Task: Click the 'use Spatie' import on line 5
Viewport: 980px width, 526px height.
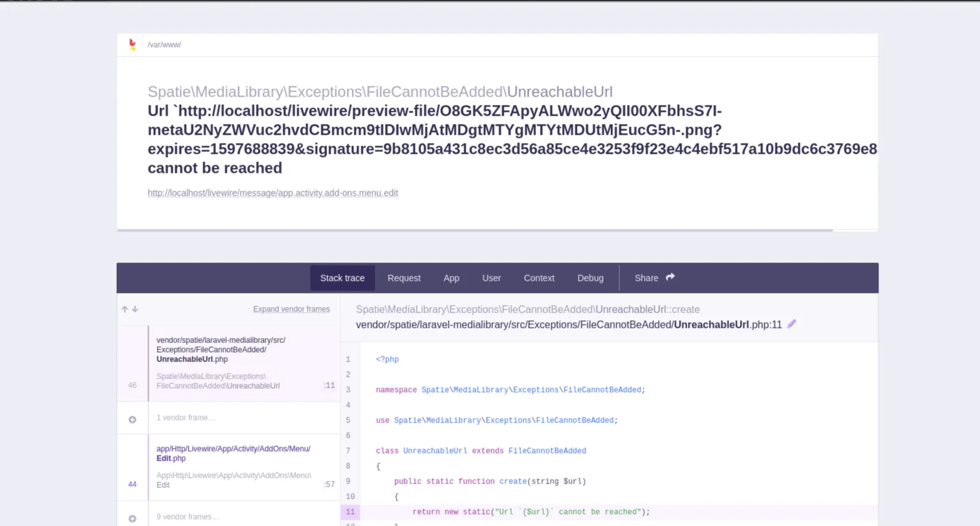Action: point(497,421)
